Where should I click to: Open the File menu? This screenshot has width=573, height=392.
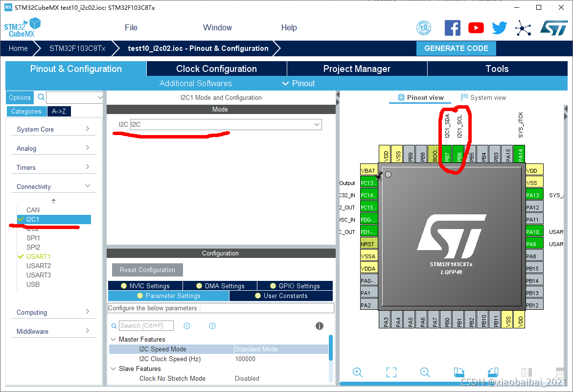click(131, 28)
